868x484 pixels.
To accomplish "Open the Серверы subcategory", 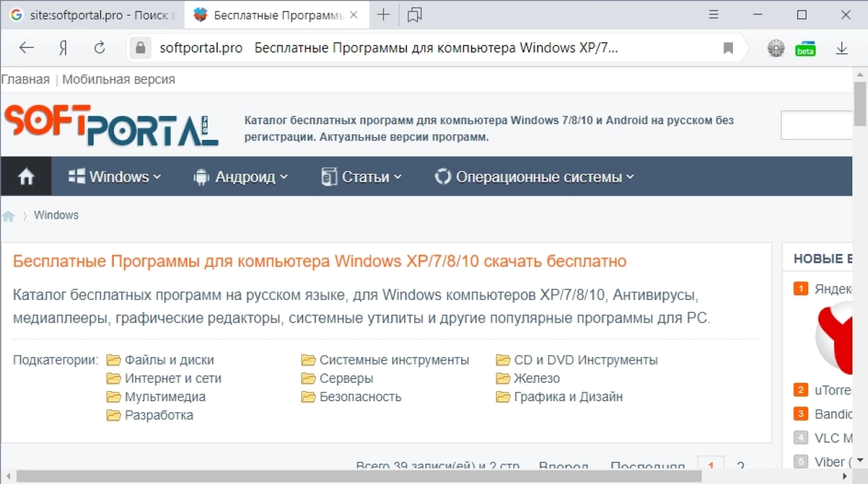I will pyautogui.click(x=347, y=378).
